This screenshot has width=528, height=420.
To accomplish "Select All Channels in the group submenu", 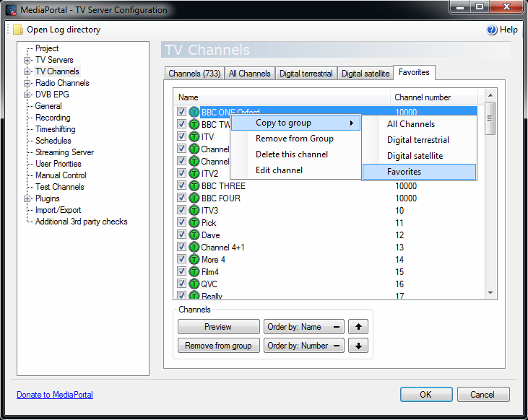I will coord(419,124).
